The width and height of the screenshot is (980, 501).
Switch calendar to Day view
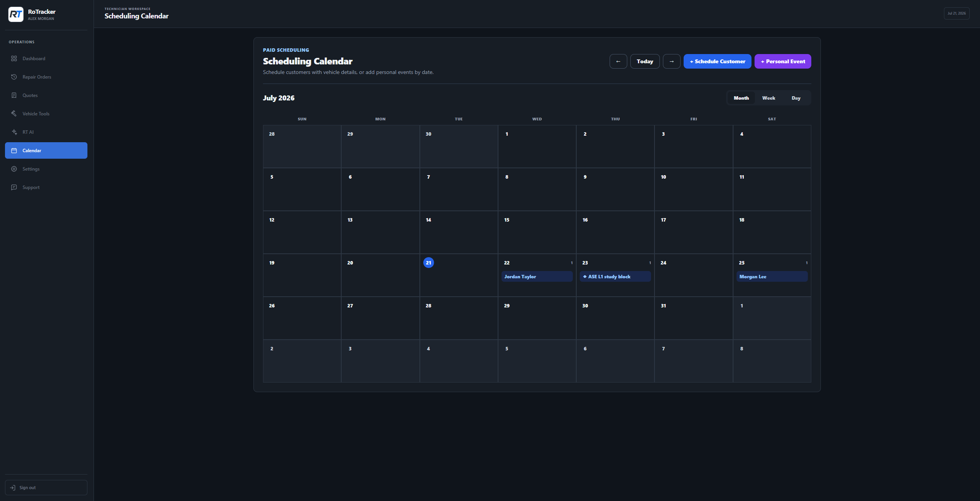[x=796, y=98]
